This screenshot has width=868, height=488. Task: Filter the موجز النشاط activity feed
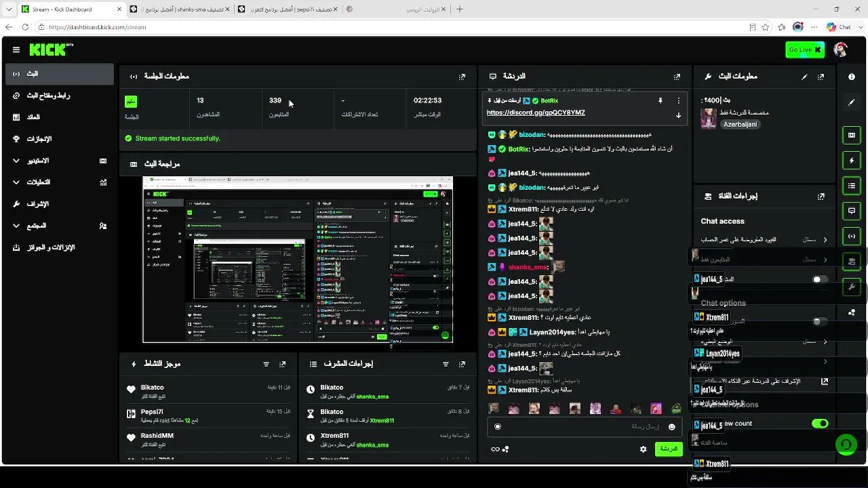[266, 364]
